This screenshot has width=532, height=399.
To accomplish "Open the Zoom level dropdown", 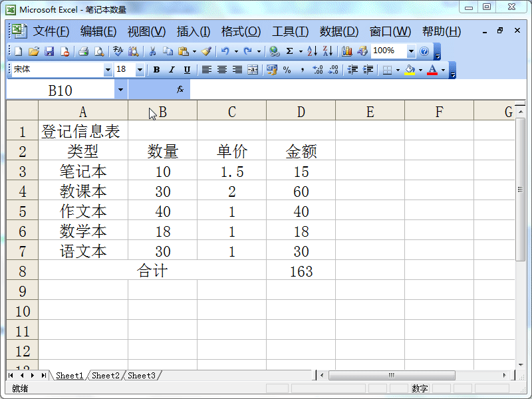I will pos(410,51).
